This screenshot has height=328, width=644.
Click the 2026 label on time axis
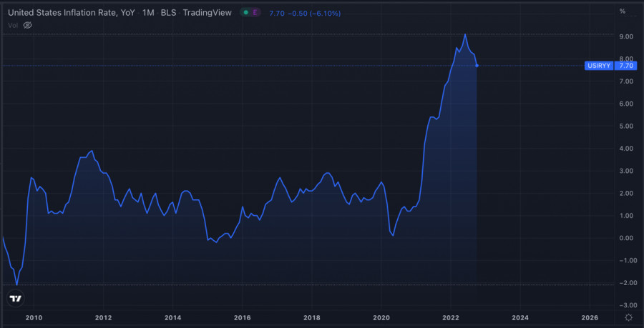pos(590,317)
